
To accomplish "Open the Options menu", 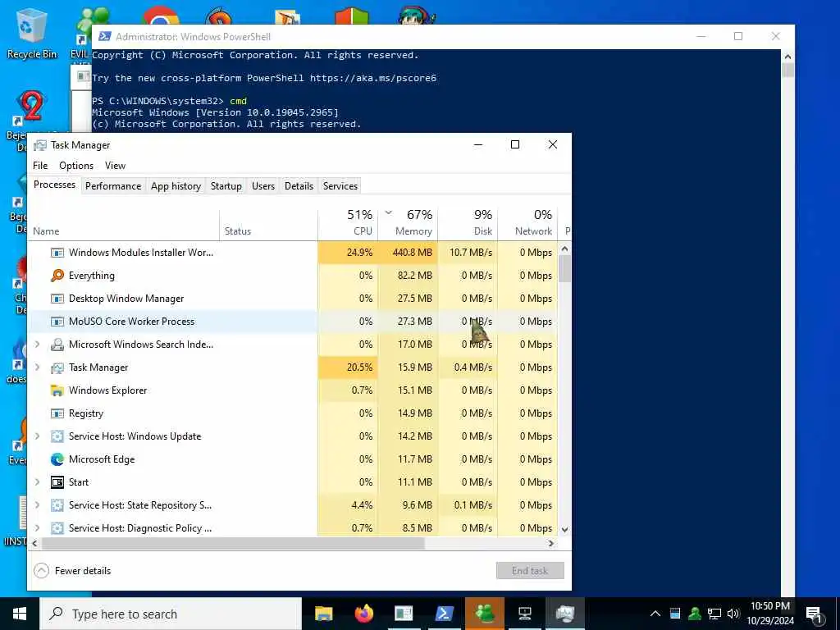I will tap(76, 166).
